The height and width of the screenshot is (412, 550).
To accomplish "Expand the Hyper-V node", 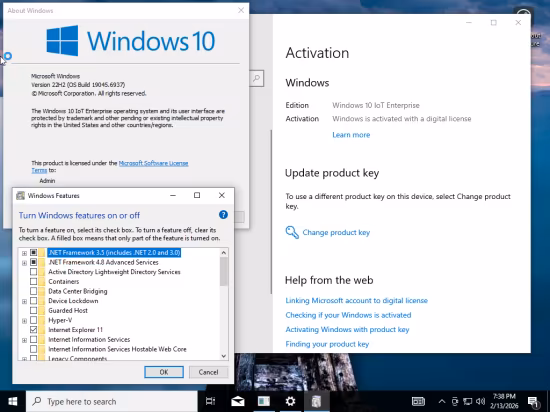I will tap(24, 320).
